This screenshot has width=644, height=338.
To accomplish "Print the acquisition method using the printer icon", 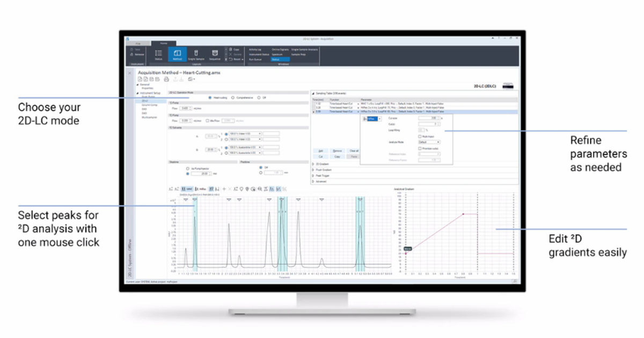I will point(165,78).
